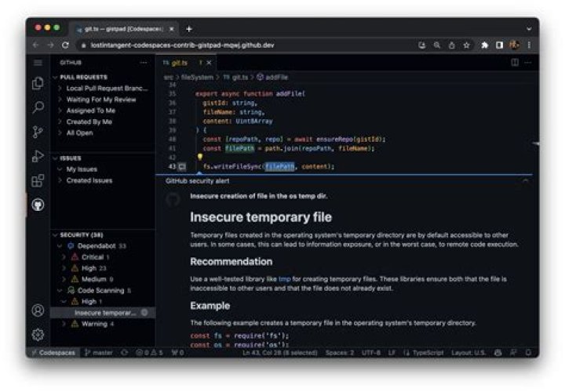This screenshot has height=392, width=565.
Task: Open the editor more actions ellipsis
Action: coord(528,63)
